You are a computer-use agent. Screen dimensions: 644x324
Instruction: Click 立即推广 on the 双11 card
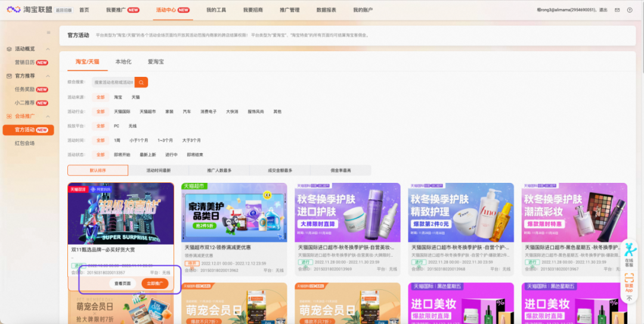point(155,283)
